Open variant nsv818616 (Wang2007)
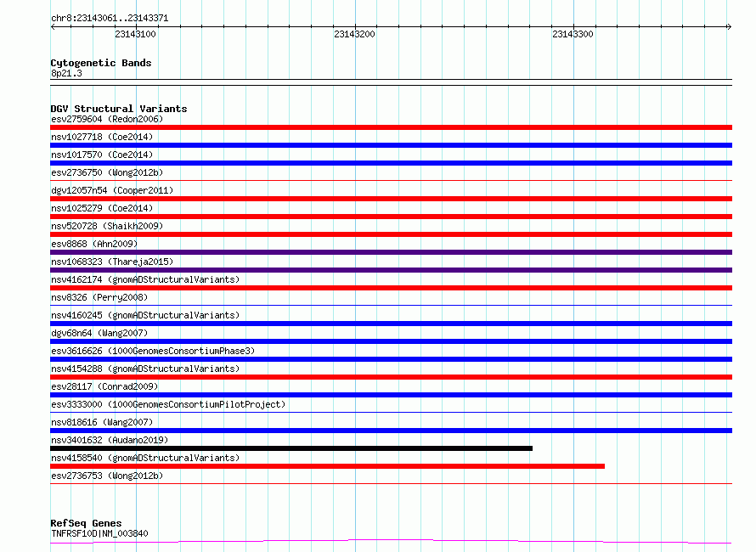Viewport: 756px width, 552px height. point(102,422)
